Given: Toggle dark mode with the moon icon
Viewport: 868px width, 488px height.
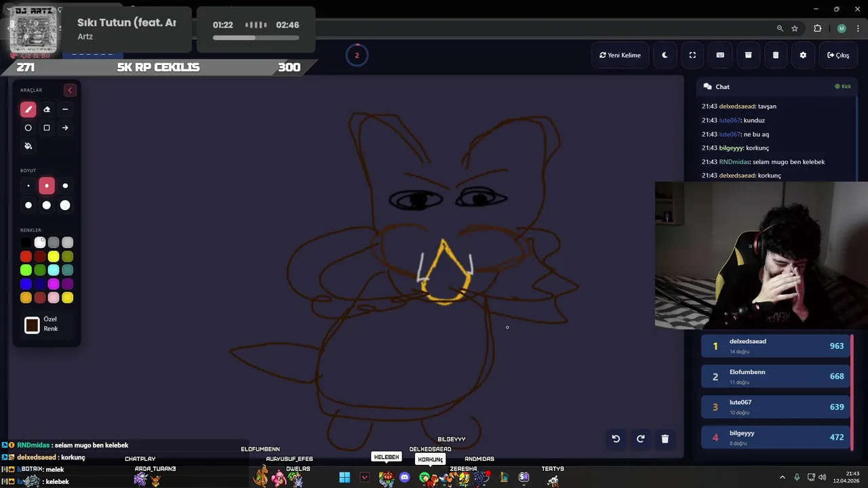Looking at the screenshot, I should click(x=665, y=55).
